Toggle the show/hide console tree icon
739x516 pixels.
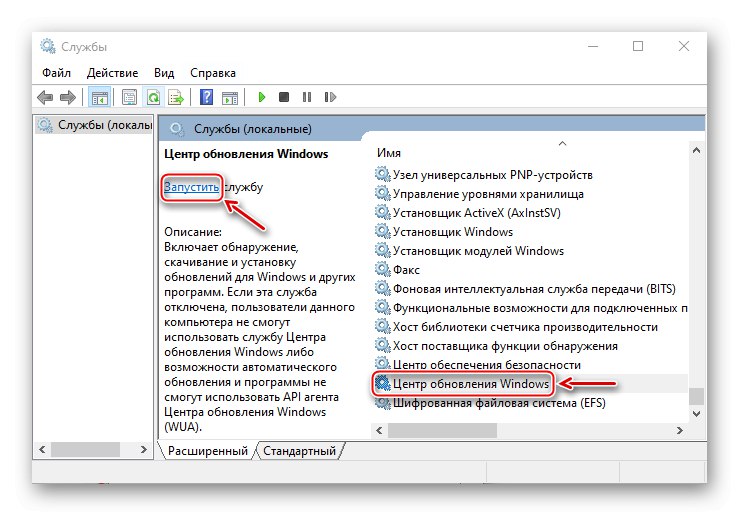[x=99, y=98]
